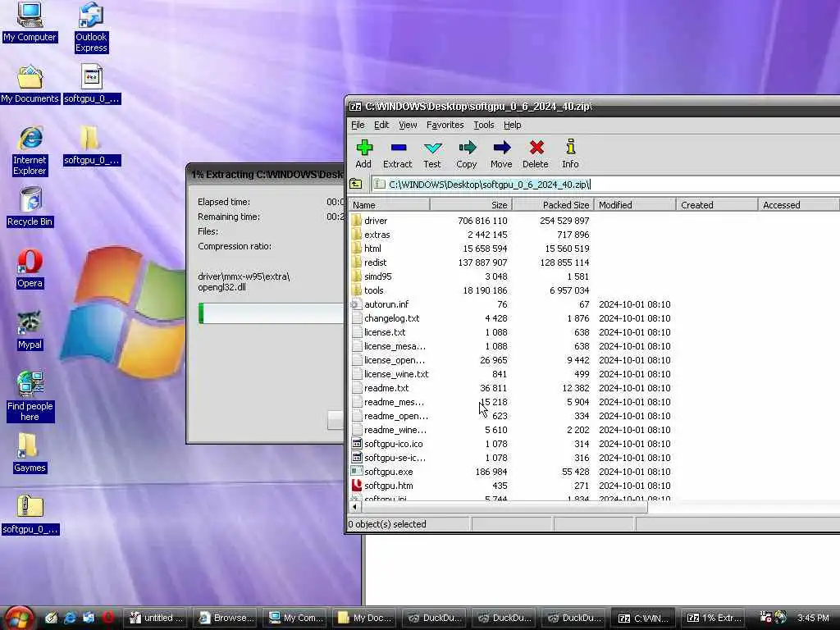Image resolution: width=840 pixels, height=630 pixels.
Task: Select the extras folder row
Action: pos(377,235)
